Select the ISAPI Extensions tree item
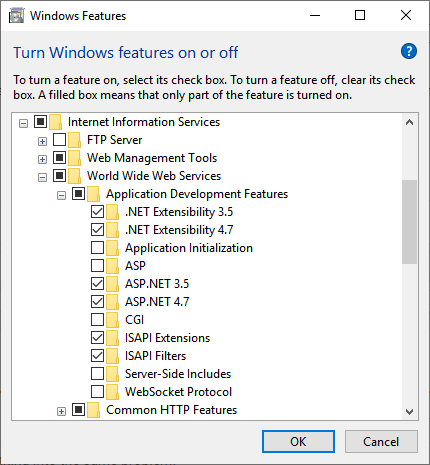Viewport: 430px width, 465px height. click(x=167, y=338)
